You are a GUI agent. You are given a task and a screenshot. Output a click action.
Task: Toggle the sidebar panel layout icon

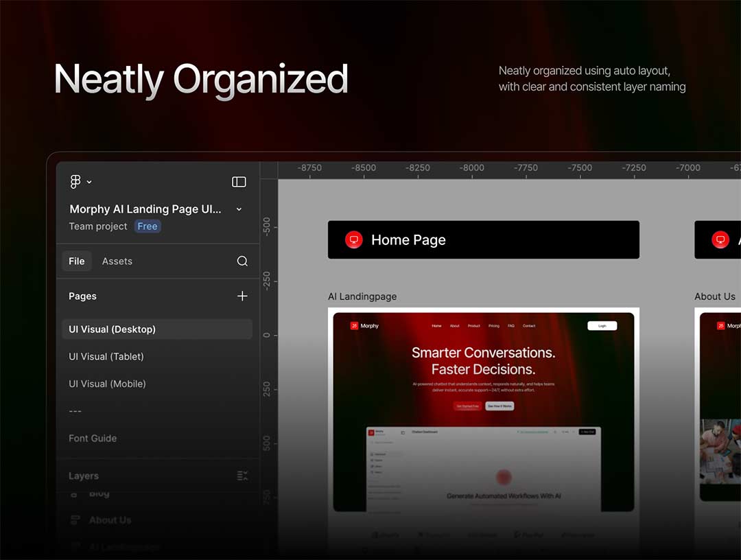239,182
